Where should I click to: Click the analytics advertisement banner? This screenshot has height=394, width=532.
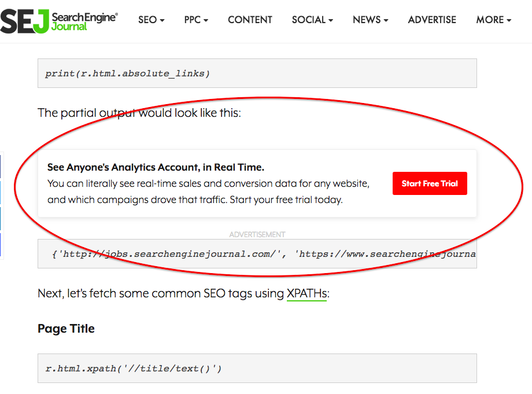pos(257,183)
